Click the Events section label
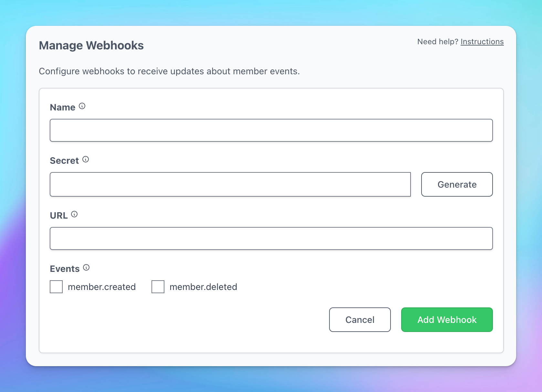 65,269
